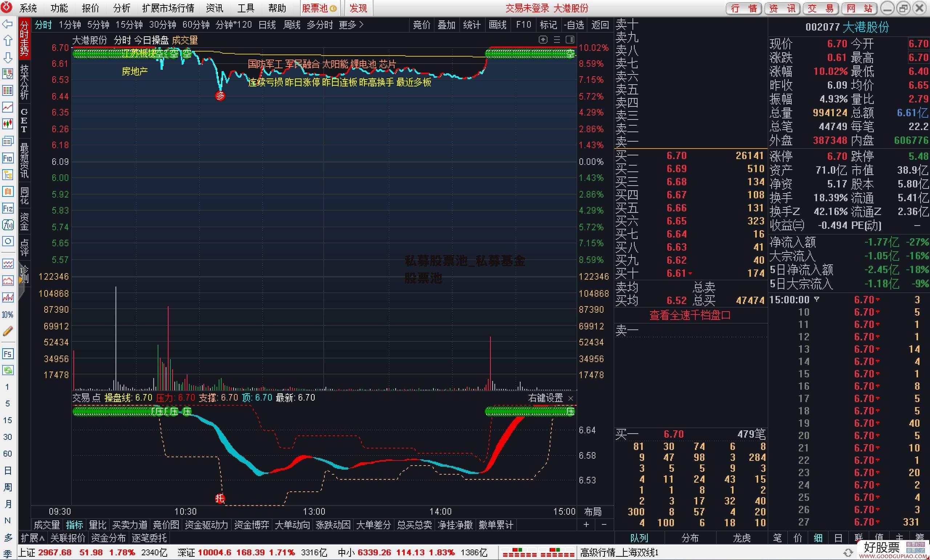This screenshot has height=560, width=930.
Task: Open the 15:00:00 time filter dropdown
Action: click(x=817, y=299)
